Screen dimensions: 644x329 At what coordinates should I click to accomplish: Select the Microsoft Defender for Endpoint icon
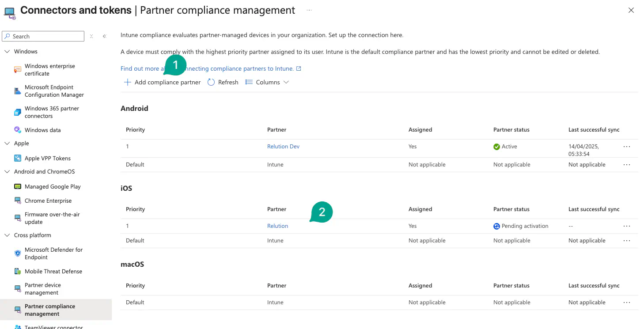pos(17,253)
